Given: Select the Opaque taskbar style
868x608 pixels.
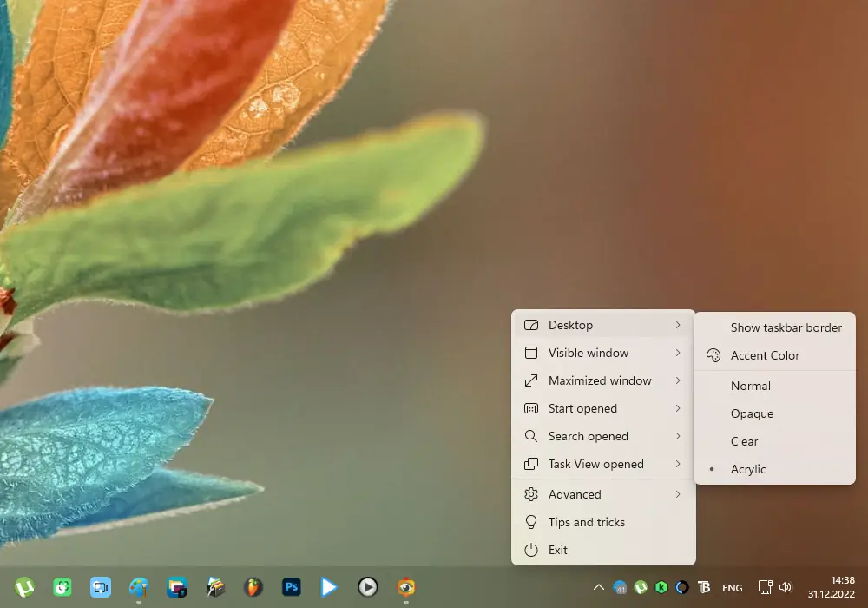Looking at the screenshot, I should pyautogui.click(x=774, y=413).
